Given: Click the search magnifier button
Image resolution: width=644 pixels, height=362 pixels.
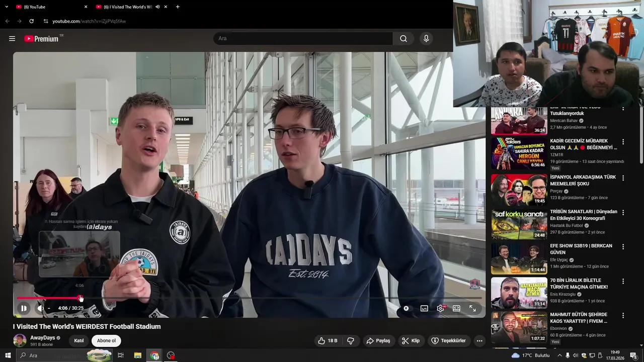Looking at the screenshot, I should 404,39.
